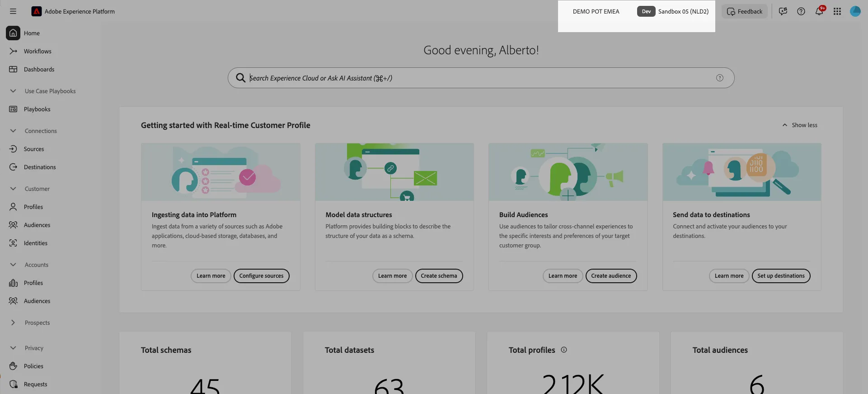Open the Policies icon in sidebar
The height and width of the screenshot is (394, 868).
(x=13, y=366)
